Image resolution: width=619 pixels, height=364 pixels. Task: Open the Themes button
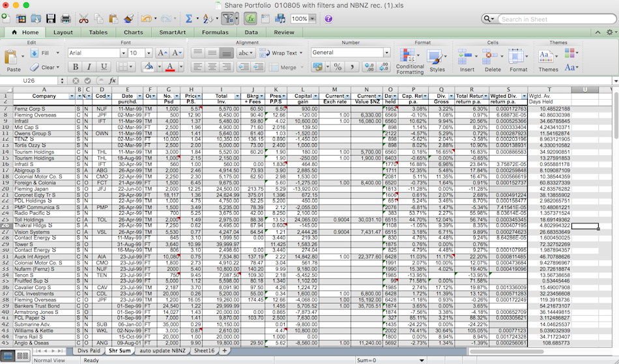(548, 61)
